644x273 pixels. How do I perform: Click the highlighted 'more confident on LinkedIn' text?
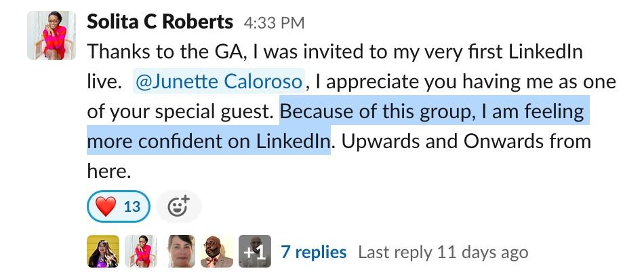(208, 142)
